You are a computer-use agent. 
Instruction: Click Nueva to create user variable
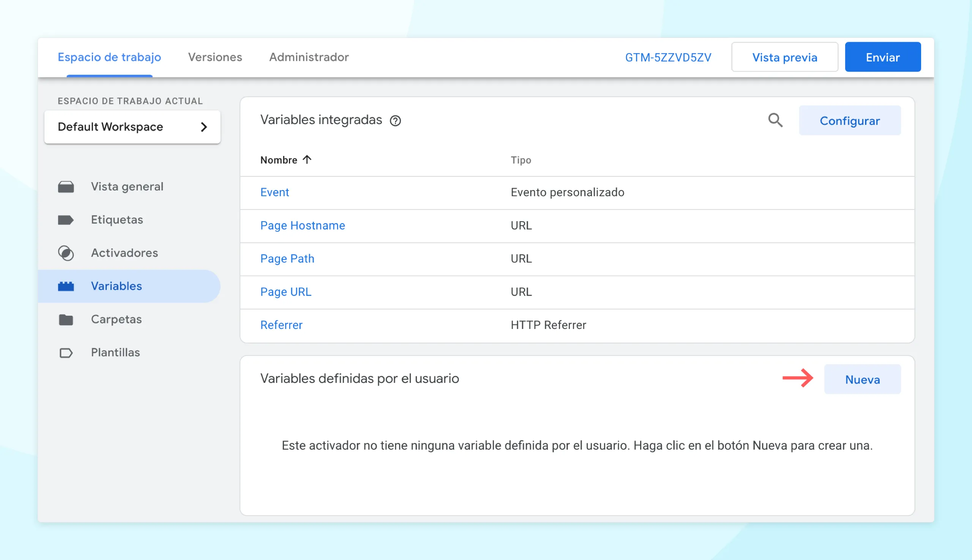863,379
